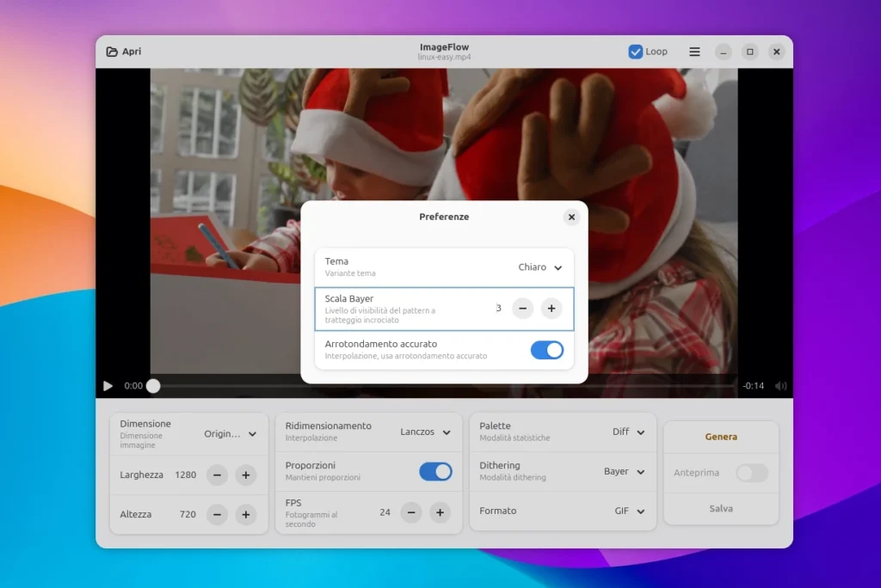Viewport: 881px width, 588px height.
Task: Open the Formato GIF dropdown
Action: coord(630,511)
